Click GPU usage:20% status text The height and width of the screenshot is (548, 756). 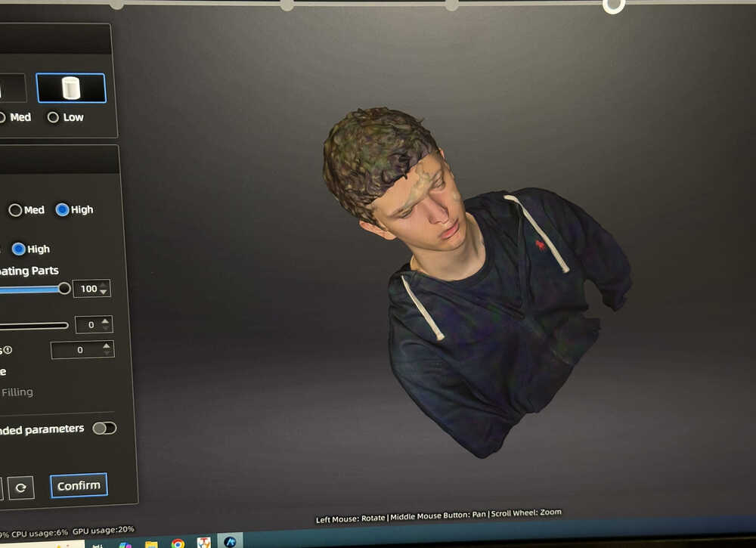pyautogui.click(x=103, y=530)
